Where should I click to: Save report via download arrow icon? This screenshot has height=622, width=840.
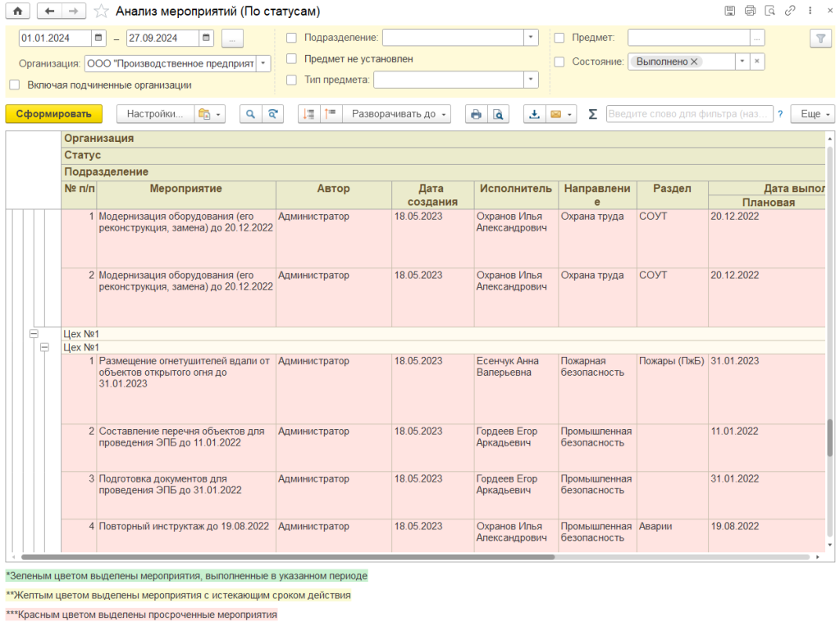coord(534,115)
